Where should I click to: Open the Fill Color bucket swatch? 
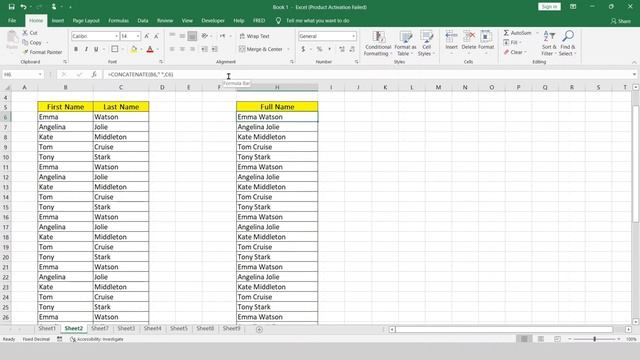click(133, 49)
